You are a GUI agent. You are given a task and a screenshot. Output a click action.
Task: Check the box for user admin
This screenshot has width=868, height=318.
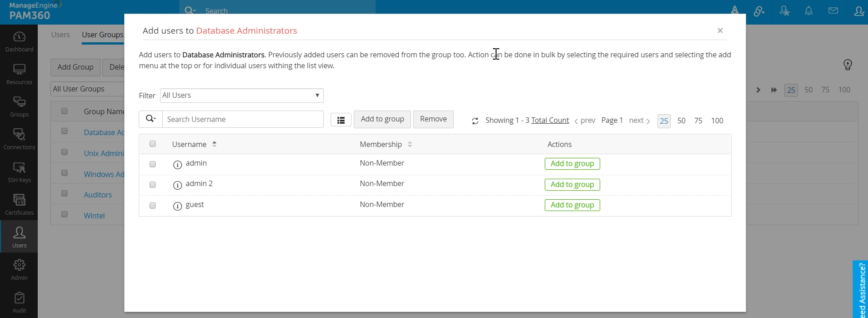click(x=153, y=164)
